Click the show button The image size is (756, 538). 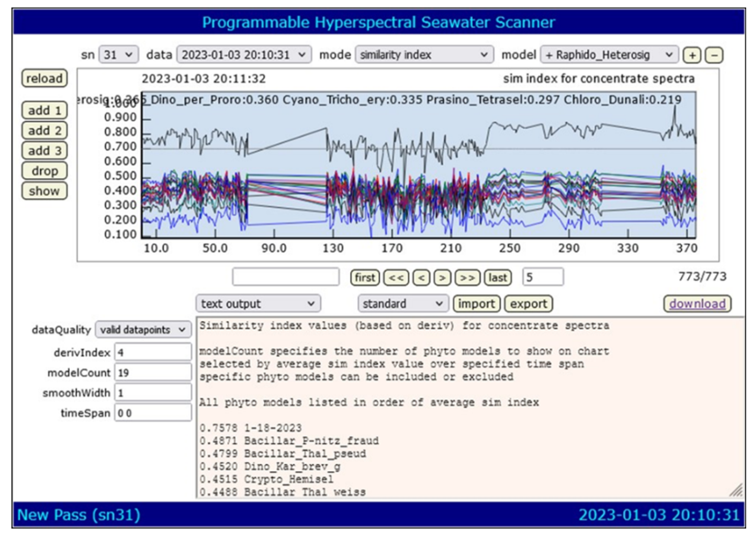click(x=44, y=191)
